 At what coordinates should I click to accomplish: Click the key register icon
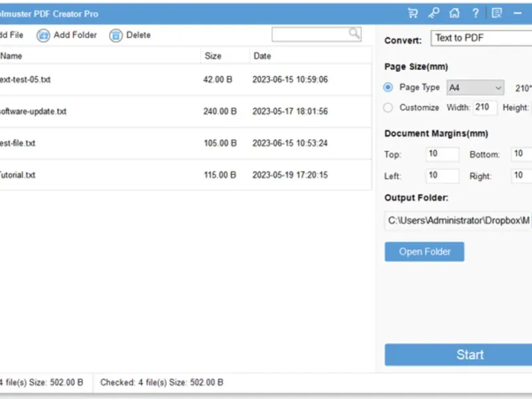(x=434, y=13)
